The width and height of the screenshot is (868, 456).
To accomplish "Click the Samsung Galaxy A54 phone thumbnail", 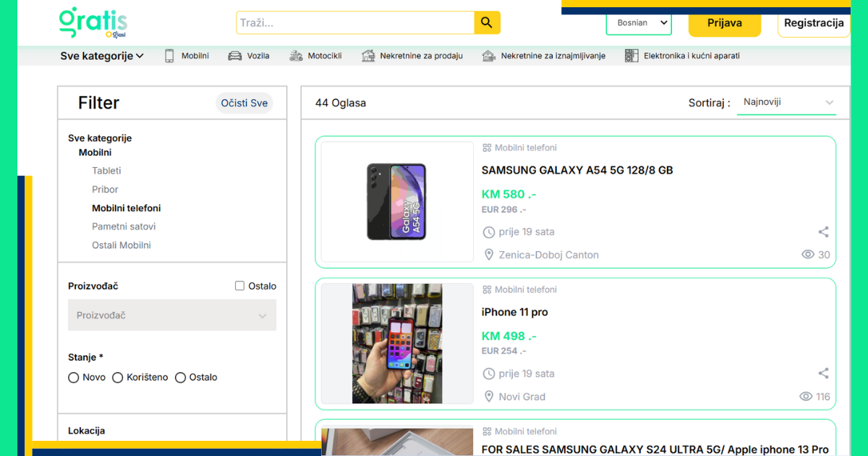I will click(x=397, y=202).
